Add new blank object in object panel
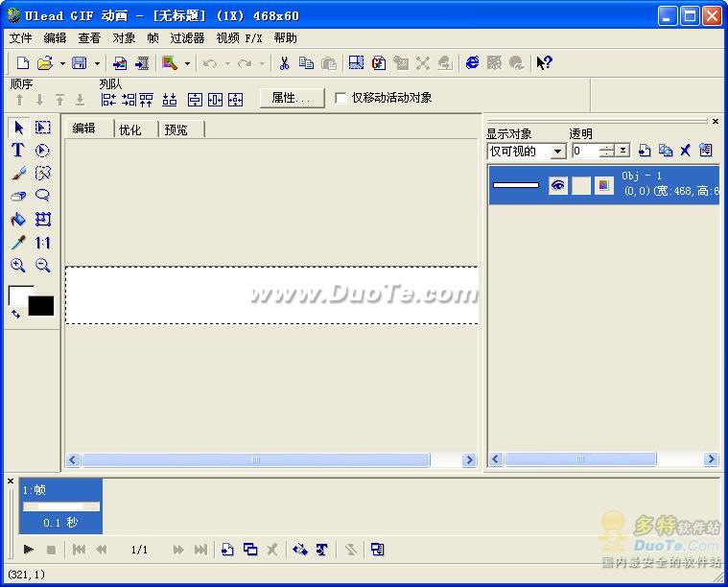 click(645, 150)
